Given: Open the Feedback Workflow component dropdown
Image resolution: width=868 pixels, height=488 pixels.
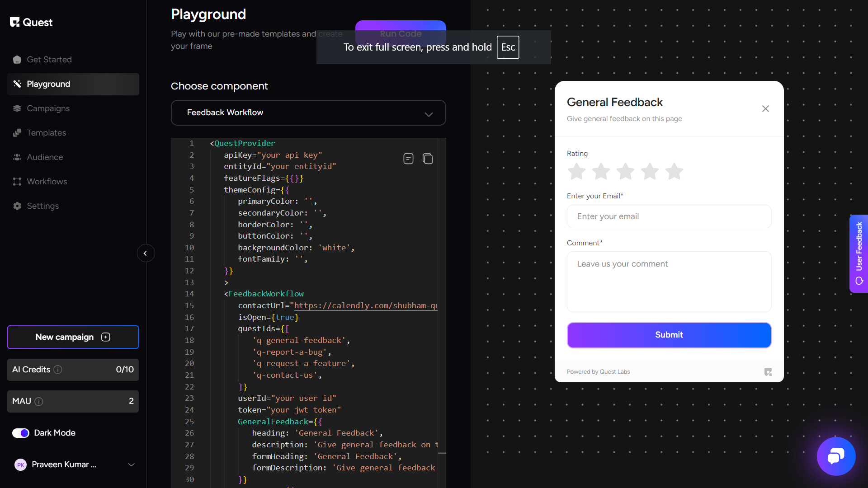Looking at the screenshot, I should tap(308, 113).
